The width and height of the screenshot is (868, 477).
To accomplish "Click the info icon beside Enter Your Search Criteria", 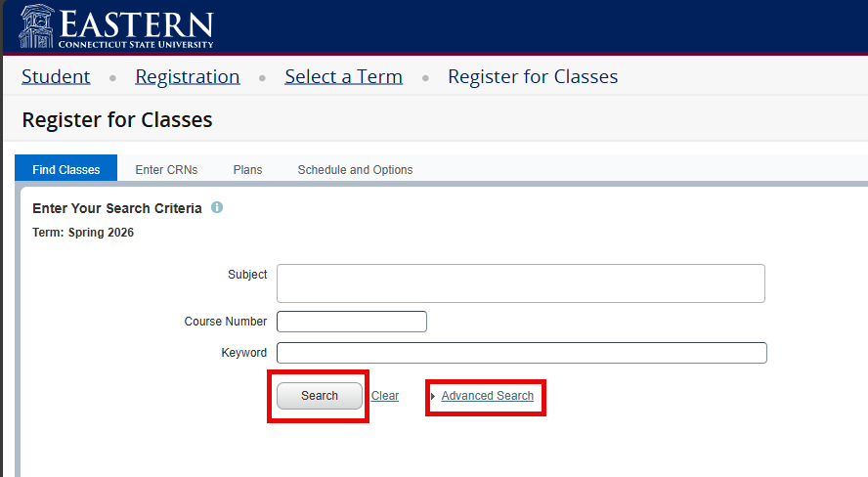I will (217, 207).
